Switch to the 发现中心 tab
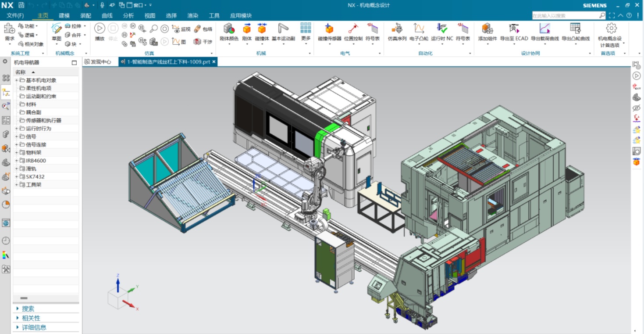This screenshot has height=334, width=644. (101, 62)
